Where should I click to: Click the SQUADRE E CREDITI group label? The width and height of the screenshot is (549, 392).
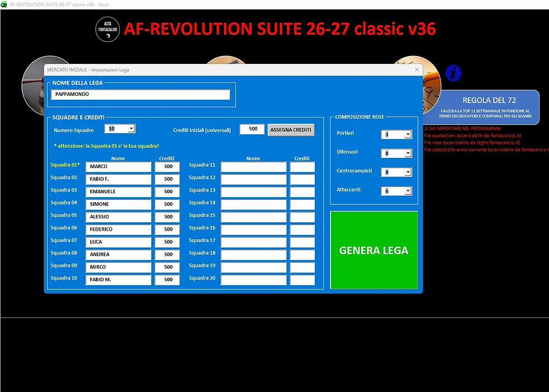click(x=78, y=117)
